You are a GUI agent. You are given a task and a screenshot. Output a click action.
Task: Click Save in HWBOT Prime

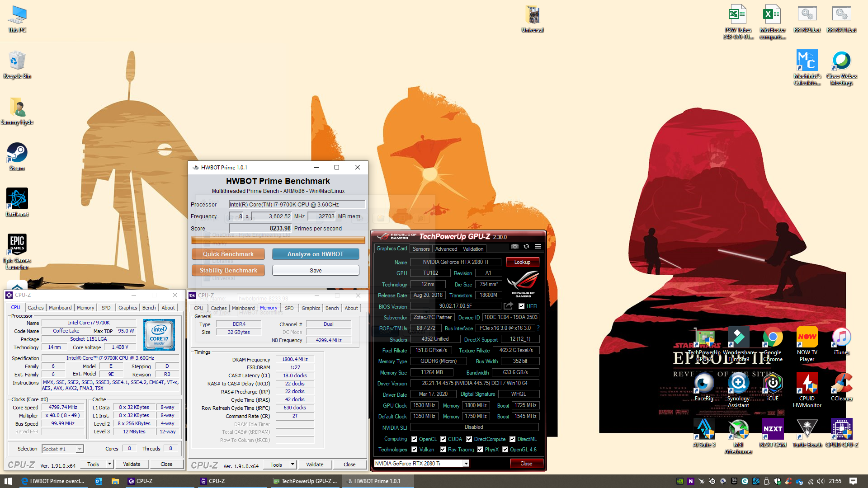316,270
